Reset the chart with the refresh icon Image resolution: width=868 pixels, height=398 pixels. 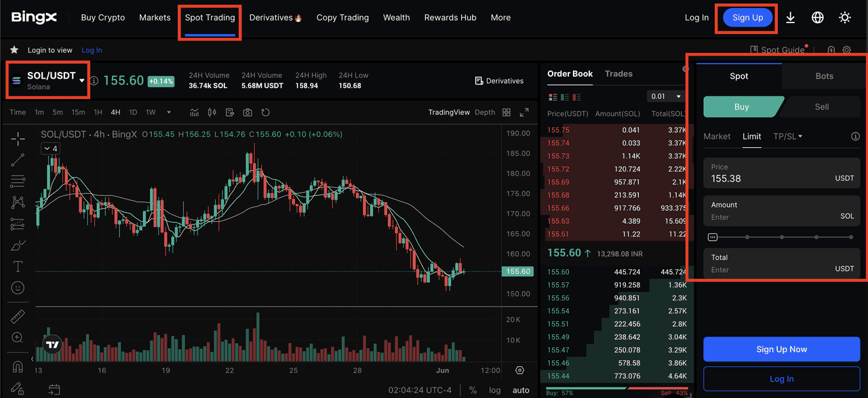(x=265, y=113)
